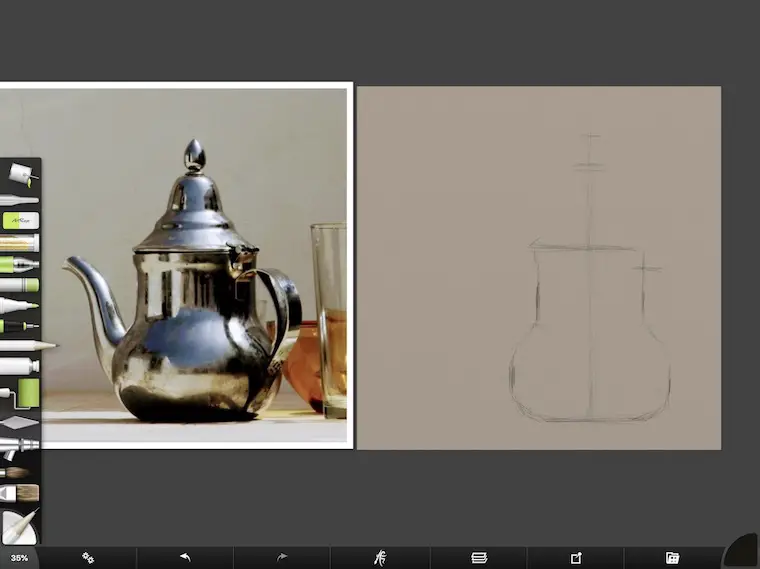Open the export share menu

[576, 558]
